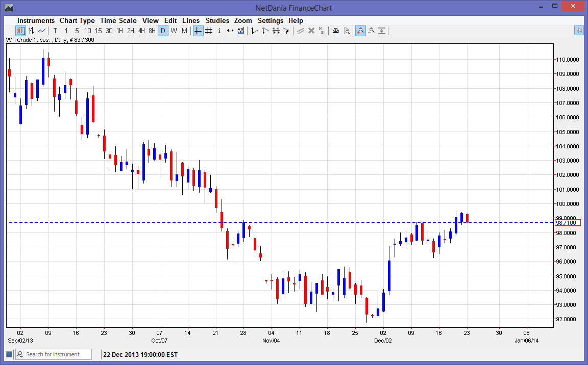
Task: Select the candlestick chart type icon
Action: pos(20,31)
